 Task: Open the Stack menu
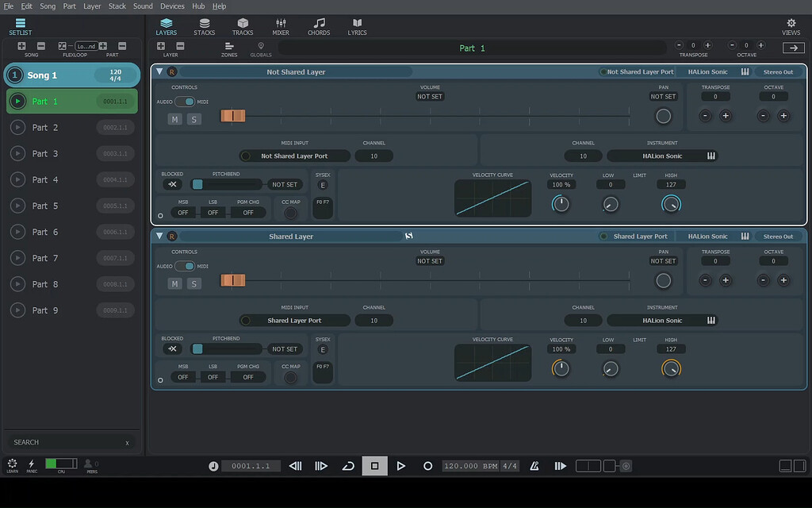pos(117,6)
